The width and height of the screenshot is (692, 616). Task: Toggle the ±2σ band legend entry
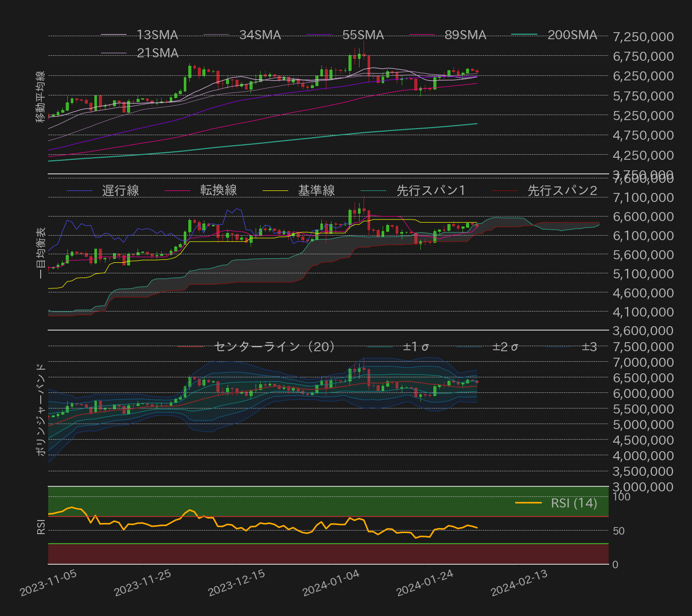point(488,347)
